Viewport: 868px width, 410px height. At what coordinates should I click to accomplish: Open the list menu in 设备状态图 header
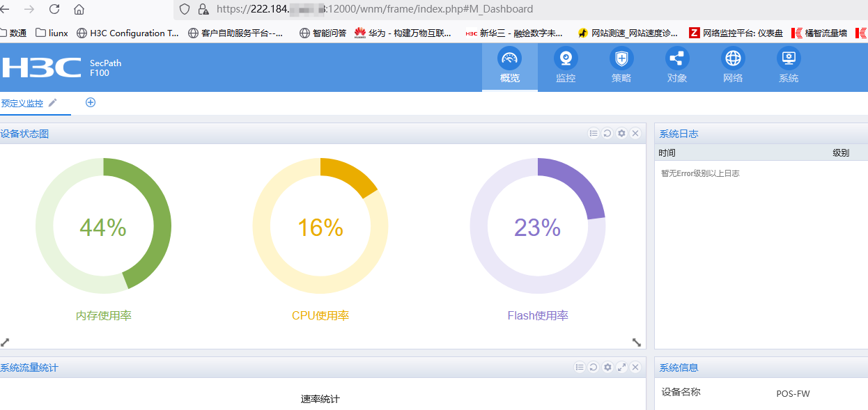coord(594,134)
